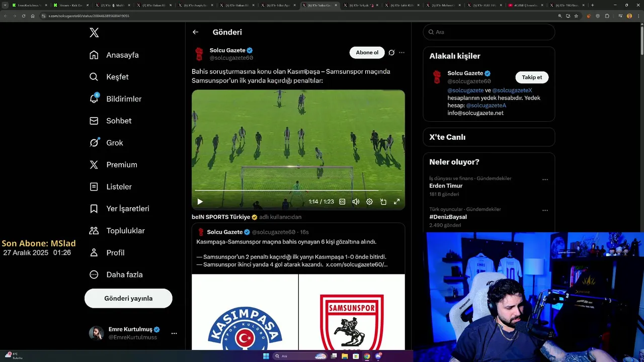Open Yer İşaretleri bookmarks

pyautogui.click(x=120, y=209)
